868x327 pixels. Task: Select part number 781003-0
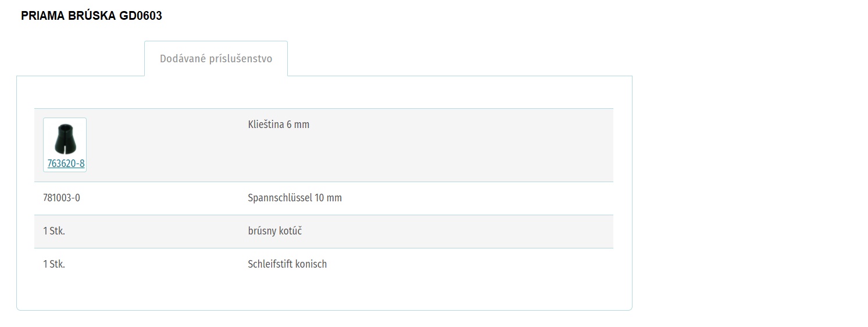pos(62,198)
